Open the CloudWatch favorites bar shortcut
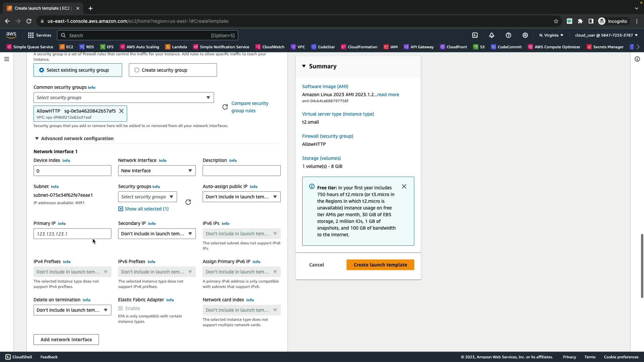Image resolution: width=644 pixels, height=362 pixels. [x=270, y=47]
